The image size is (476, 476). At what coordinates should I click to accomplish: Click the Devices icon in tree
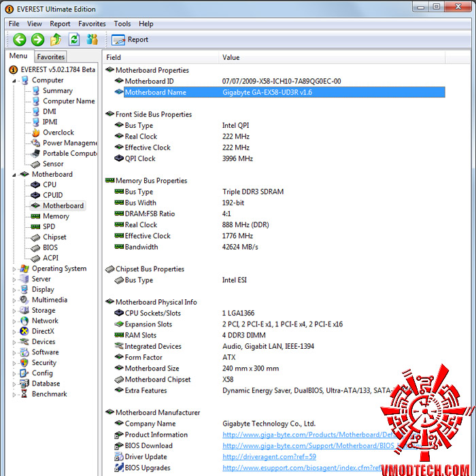[24, 342]
